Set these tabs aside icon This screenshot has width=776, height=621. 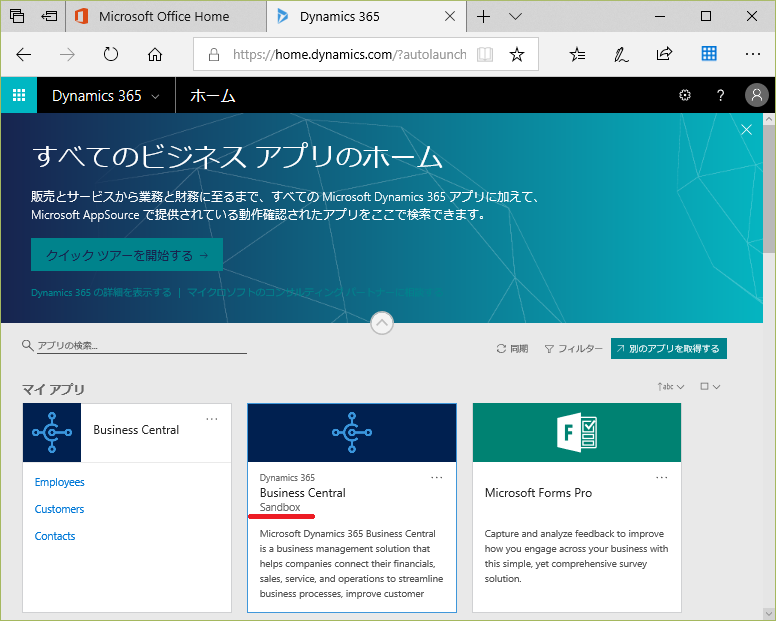pos(49,16)
